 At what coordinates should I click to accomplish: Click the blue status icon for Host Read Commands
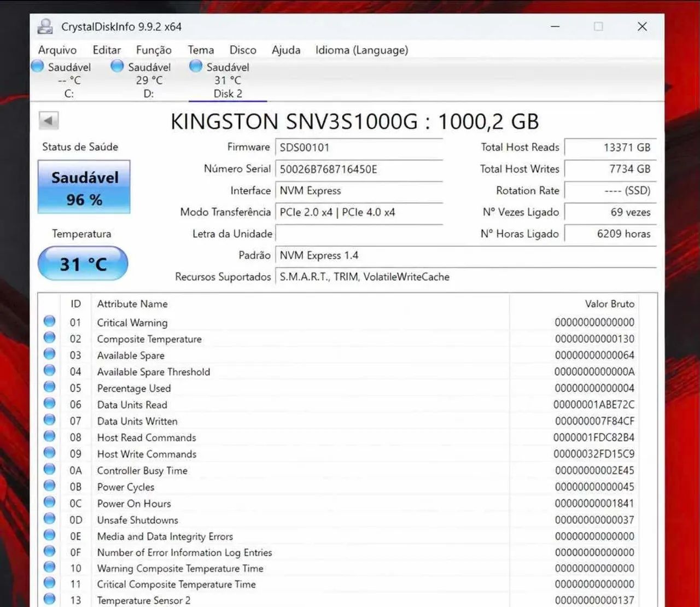50,436
